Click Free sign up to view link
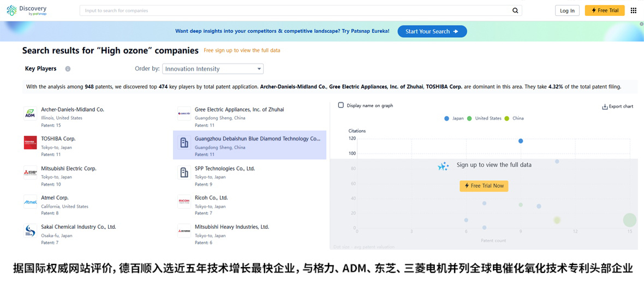Viewport: 644px width, 284px height. (x=242, y=51)
